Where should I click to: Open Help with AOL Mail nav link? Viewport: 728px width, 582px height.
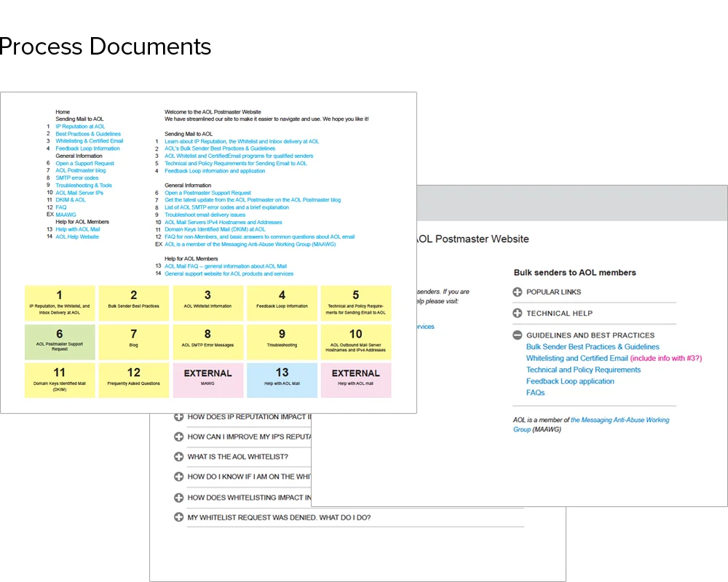(78, 229)
